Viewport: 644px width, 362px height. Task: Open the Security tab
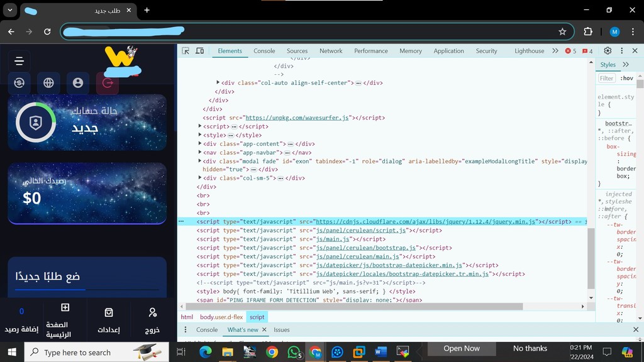[486, 51]
